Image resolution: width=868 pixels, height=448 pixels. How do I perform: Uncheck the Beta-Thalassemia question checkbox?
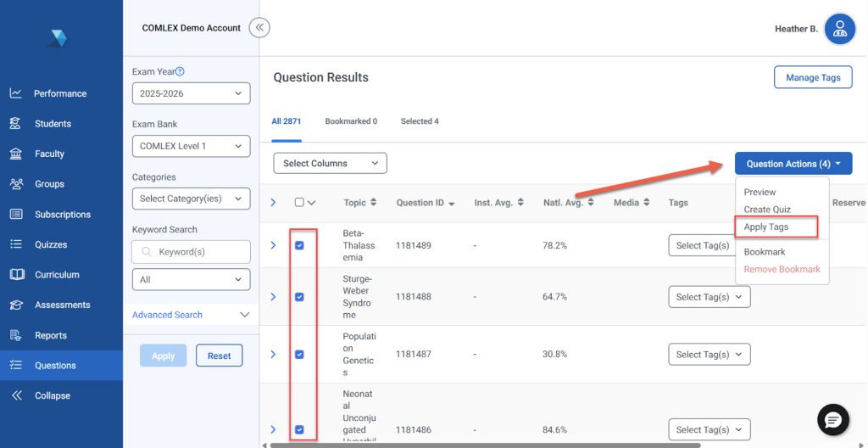299,245
